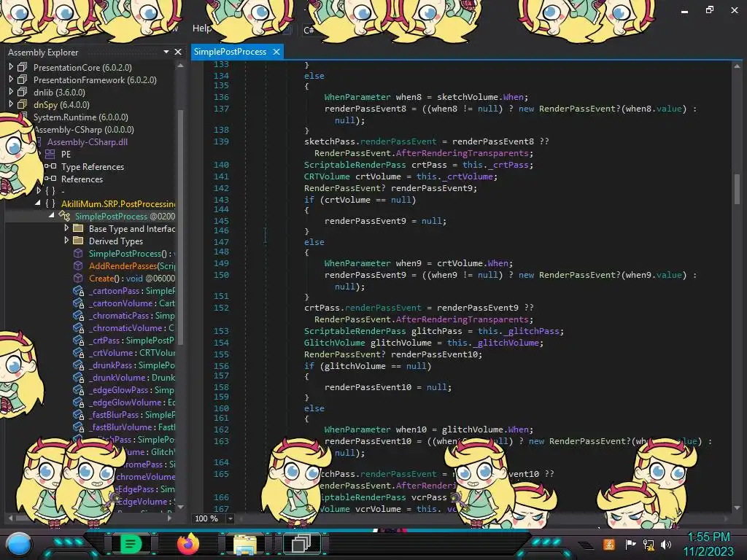
Task: Click the References node icon
Action: click(x=50, y=179)
